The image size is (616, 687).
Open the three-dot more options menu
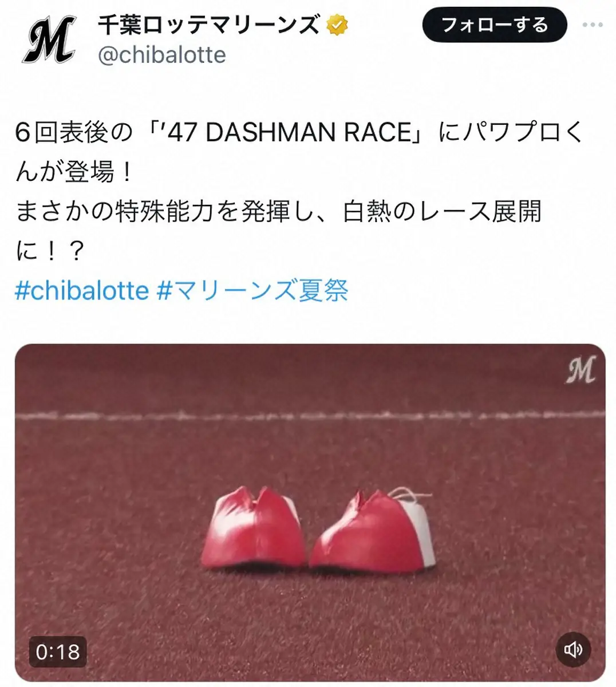point(593,25)
